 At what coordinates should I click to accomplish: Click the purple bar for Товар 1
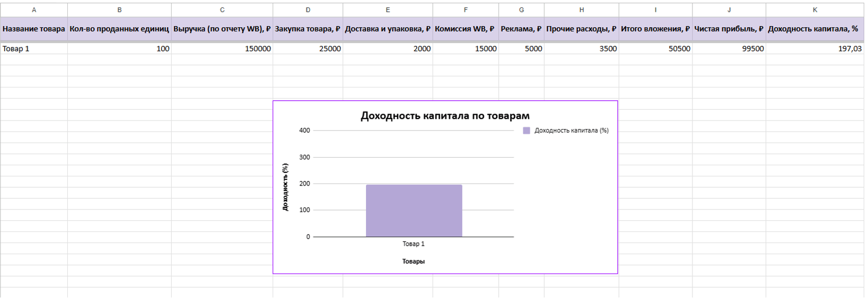tap(414, 211)
